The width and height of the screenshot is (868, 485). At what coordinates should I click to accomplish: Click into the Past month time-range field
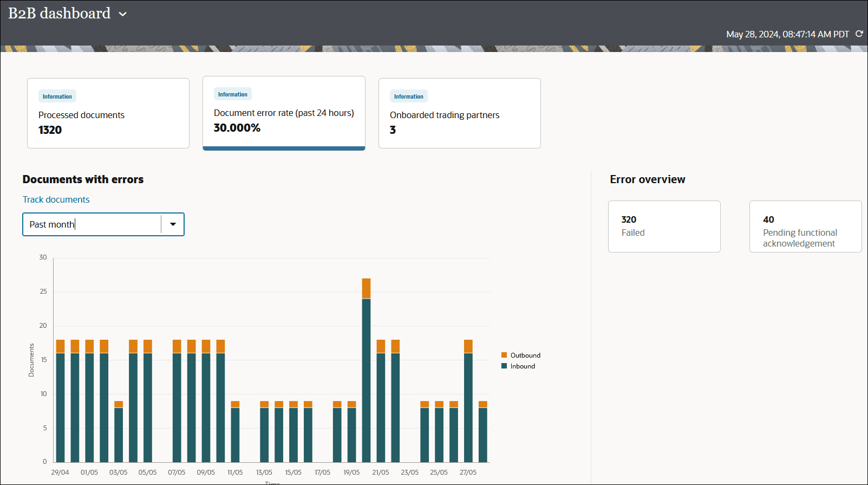(92, 224)
